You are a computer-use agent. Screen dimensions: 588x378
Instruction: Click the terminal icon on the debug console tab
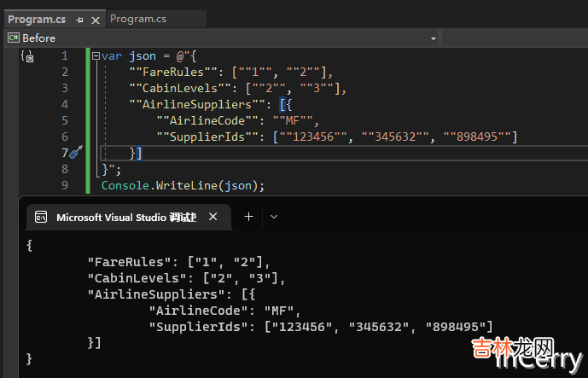(x=40, y=217)
